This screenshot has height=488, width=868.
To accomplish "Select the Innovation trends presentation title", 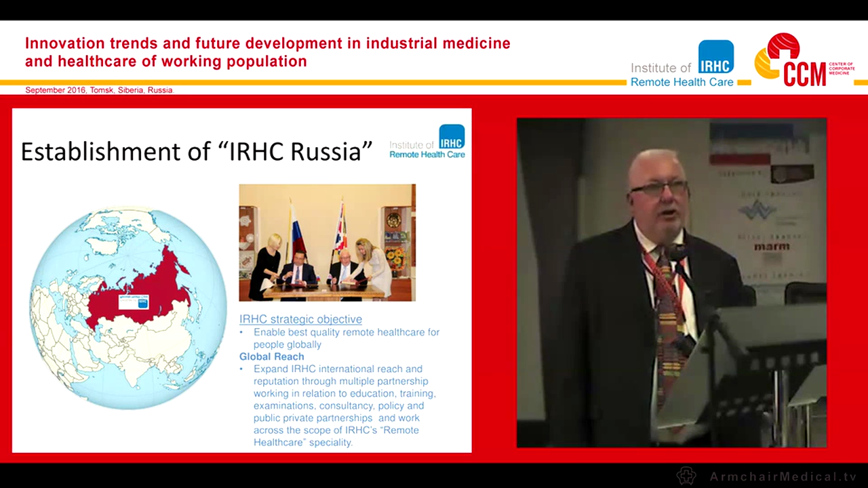I will click(267, 52).
